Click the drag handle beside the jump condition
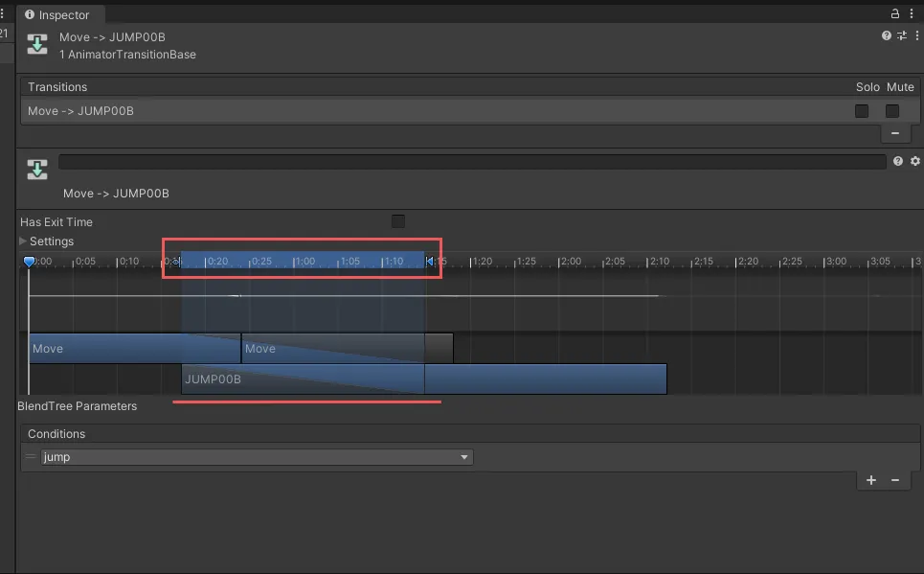924x574 pixels. coord(31,457)
